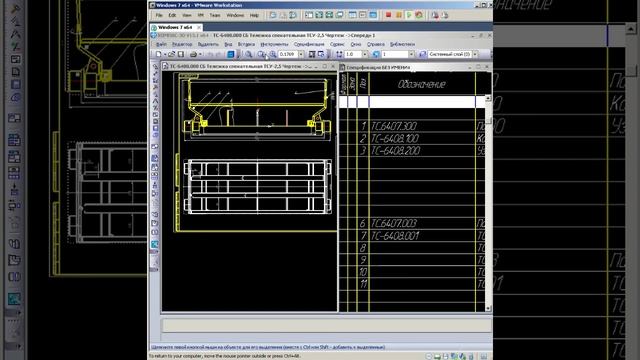
Task: Click the cursor step field showing 1.0
Action: (x=353, y=54)
